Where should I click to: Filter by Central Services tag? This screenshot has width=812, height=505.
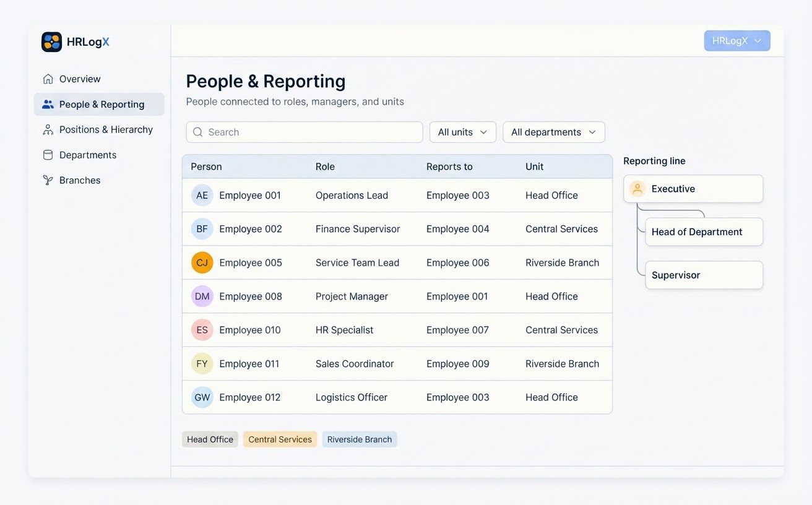click(280, 439)
